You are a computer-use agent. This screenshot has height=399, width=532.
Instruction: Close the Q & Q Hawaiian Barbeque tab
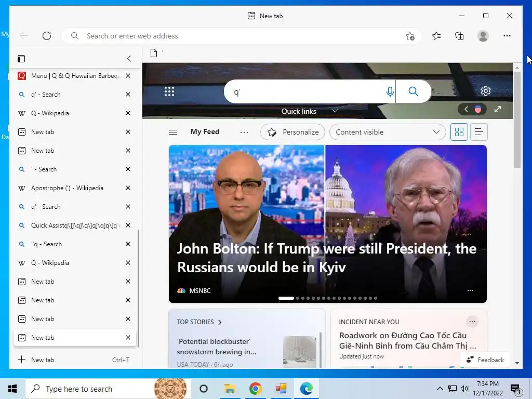pos(128,76)
